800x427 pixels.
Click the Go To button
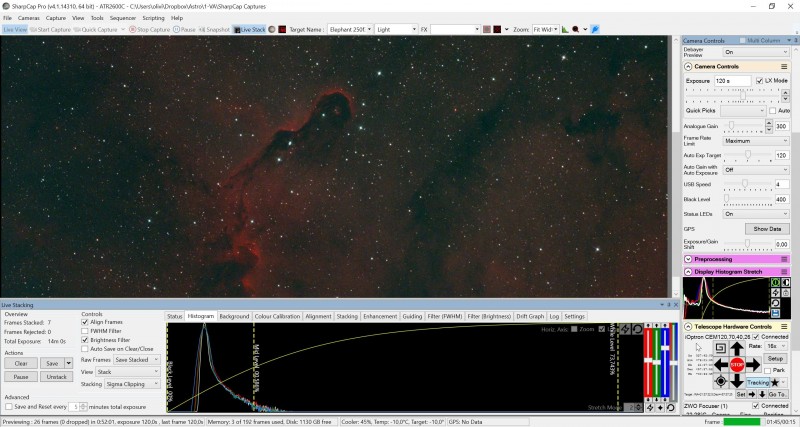pyautogui.click(x=777, y=394)
